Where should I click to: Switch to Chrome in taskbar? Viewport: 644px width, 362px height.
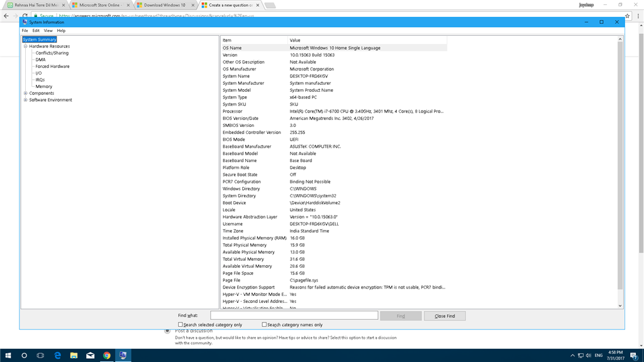coord(106,356)
